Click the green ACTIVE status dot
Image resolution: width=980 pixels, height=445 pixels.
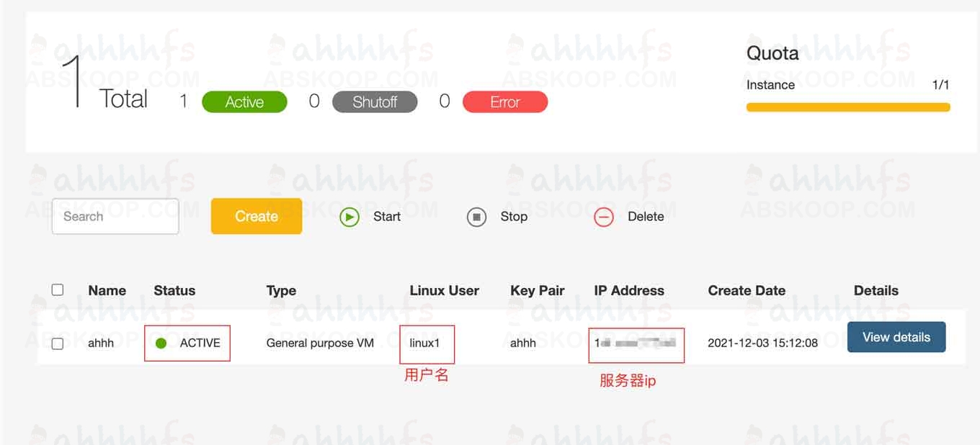[x=161, y=343]
